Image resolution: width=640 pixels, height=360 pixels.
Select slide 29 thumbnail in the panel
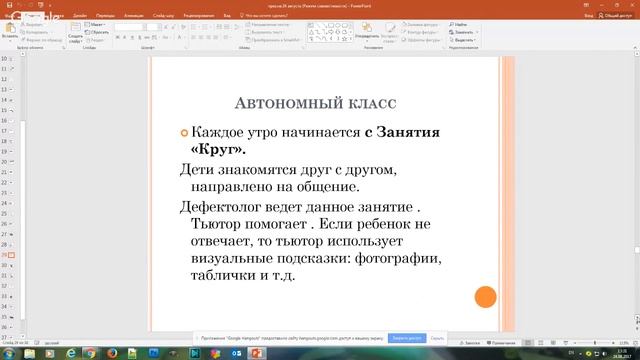click(x=11, y=255)
